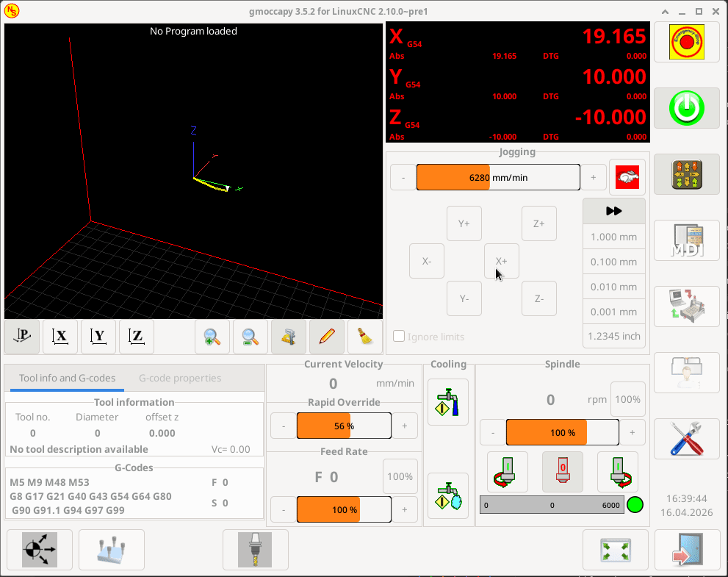Enable the Ignore limits checkbox
Screen dimensions: 728x577
coord(400,337)
